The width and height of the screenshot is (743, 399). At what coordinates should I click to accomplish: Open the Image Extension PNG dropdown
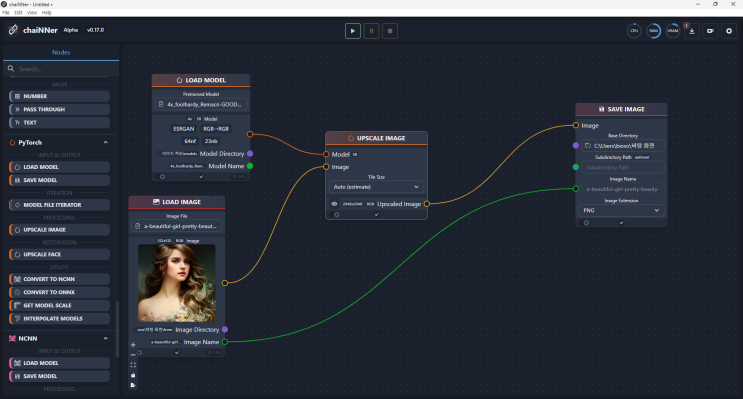(x=621, y=210)
